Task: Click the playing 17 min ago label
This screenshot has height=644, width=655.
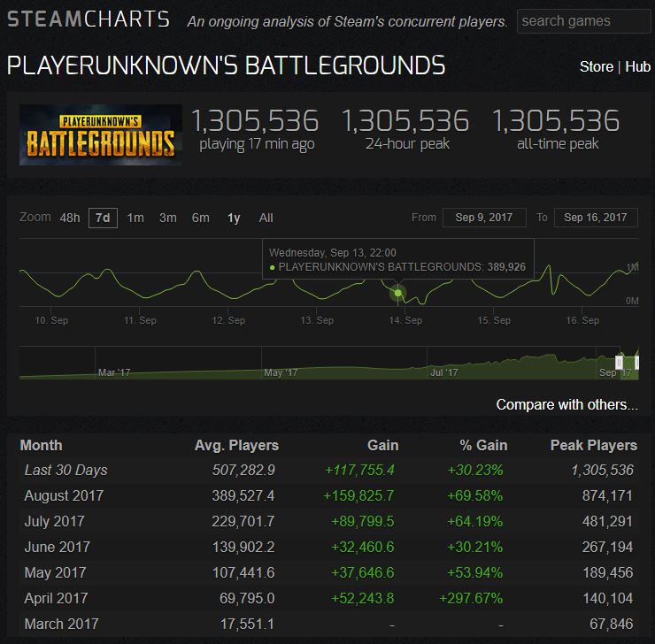Action: (257, 144)
